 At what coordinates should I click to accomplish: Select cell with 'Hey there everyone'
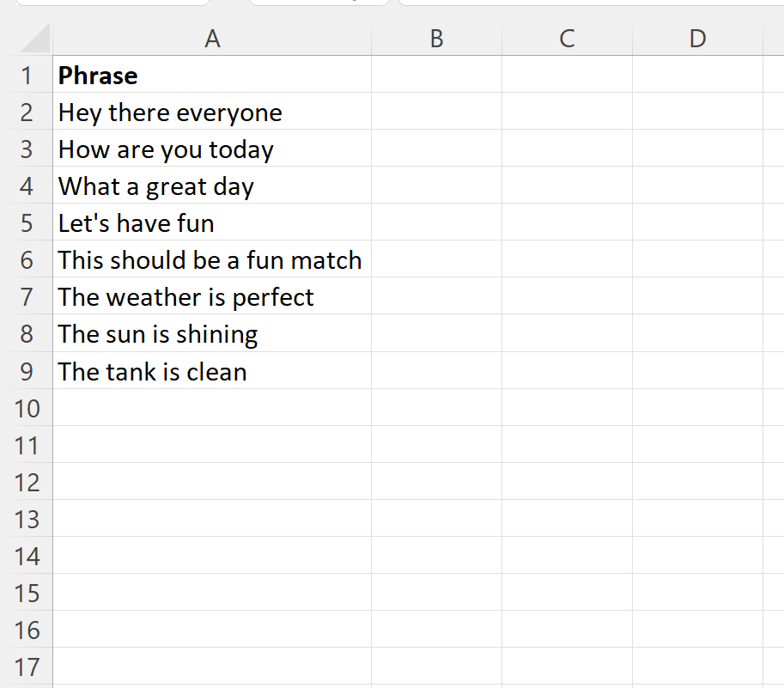pos(212,112)
